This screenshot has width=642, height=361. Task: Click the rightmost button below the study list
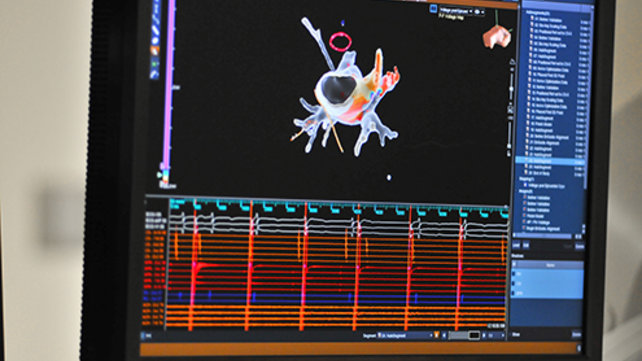pyautogui.click(x=580, y=246)
